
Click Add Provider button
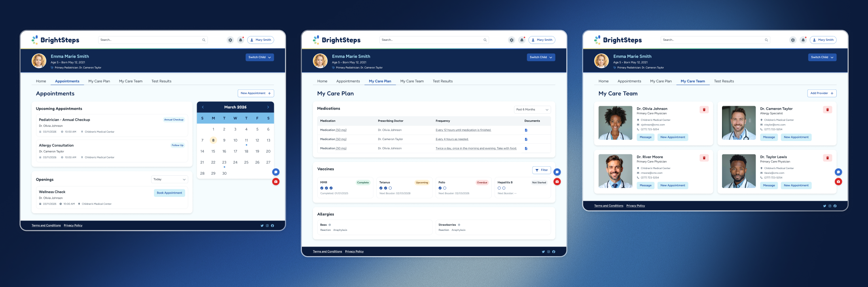(x=822, y=93)
